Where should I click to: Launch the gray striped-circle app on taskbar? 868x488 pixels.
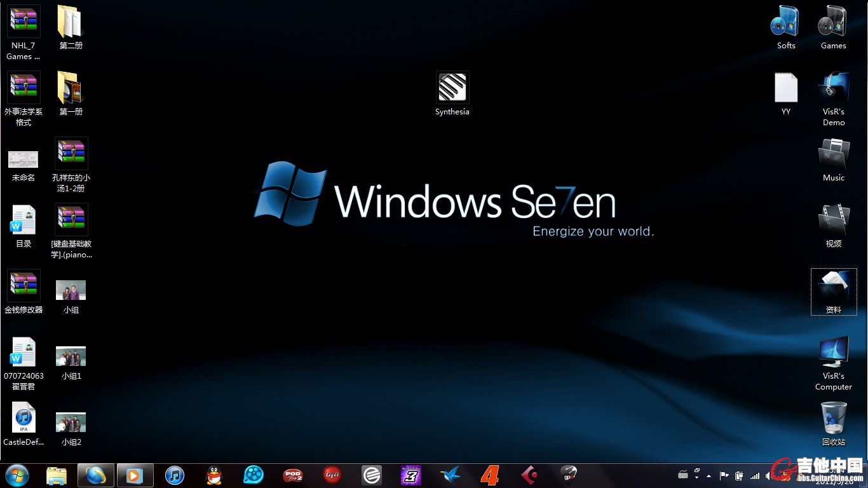coord(372,475)
